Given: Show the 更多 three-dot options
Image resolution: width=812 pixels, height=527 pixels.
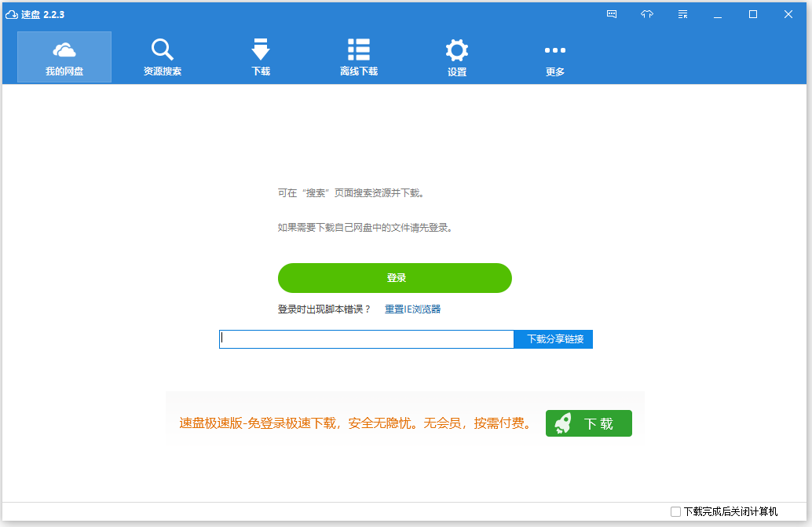Looking at the screenshot, I should (555, 57).
